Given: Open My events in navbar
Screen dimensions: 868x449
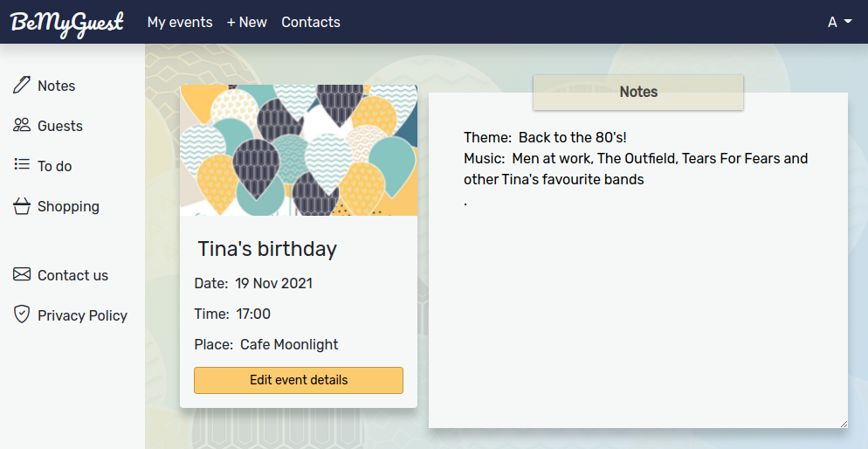Looking at the screenshot, I should tap(180, 22).
